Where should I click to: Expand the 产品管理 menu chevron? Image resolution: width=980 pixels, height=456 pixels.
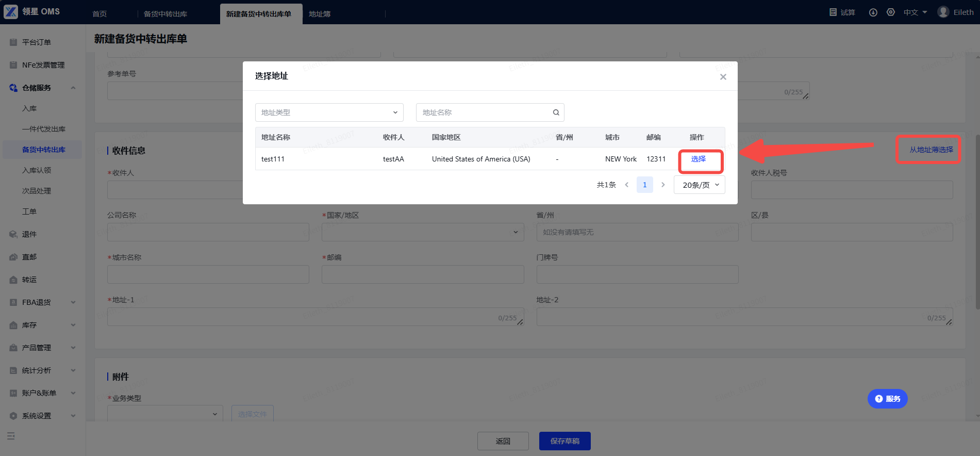(73, 348)
